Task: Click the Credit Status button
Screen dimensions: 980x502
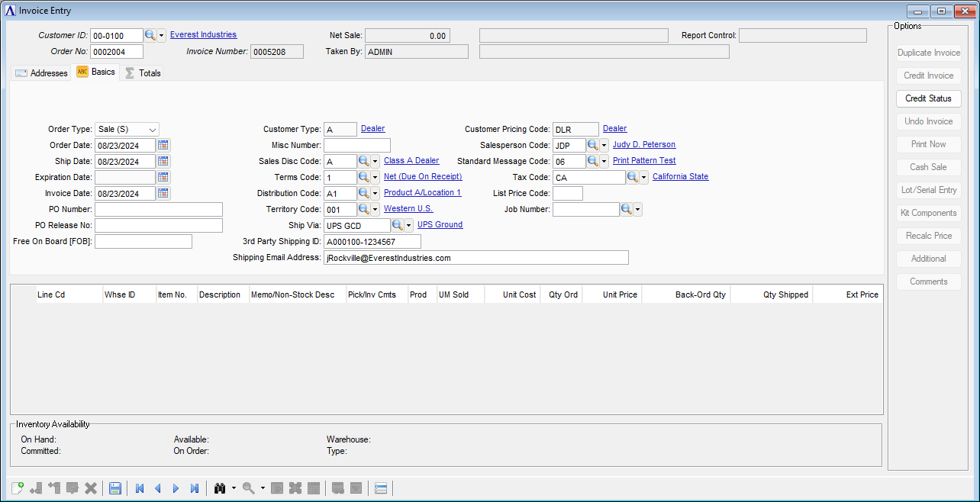Action: 928,98
